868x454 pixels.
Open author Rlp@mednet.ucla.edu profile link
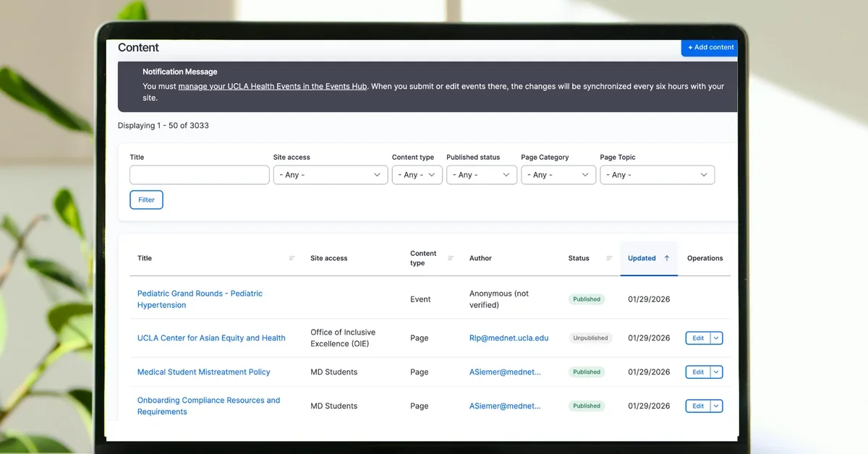(x=509, y=338)
